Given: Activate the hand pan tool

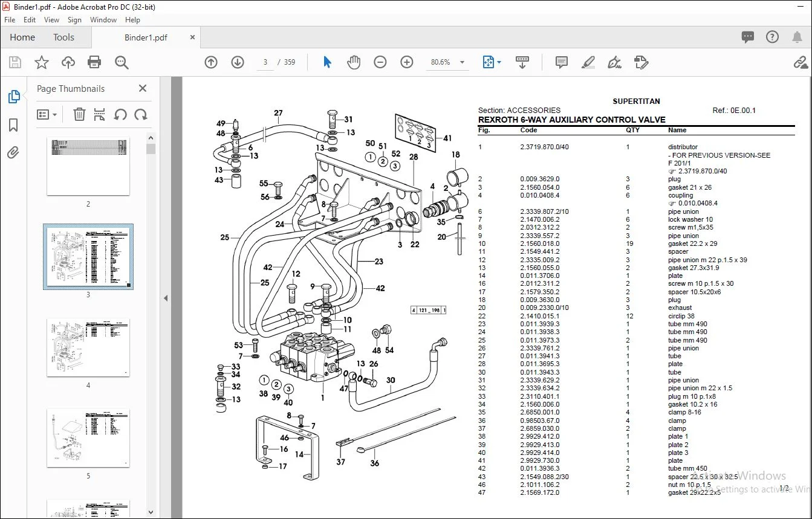Looking at the screenshot, I should 354,62.
